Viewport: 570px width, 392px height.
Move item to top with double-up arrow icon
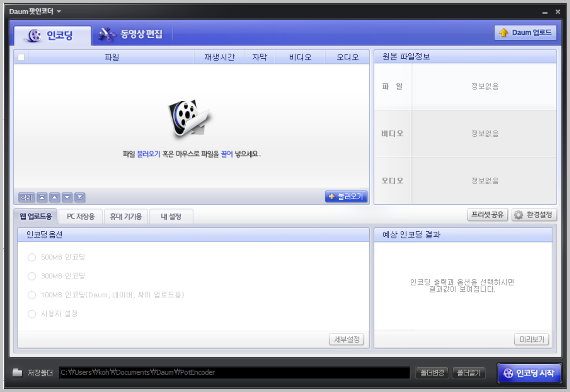click(x=42, y=197)
